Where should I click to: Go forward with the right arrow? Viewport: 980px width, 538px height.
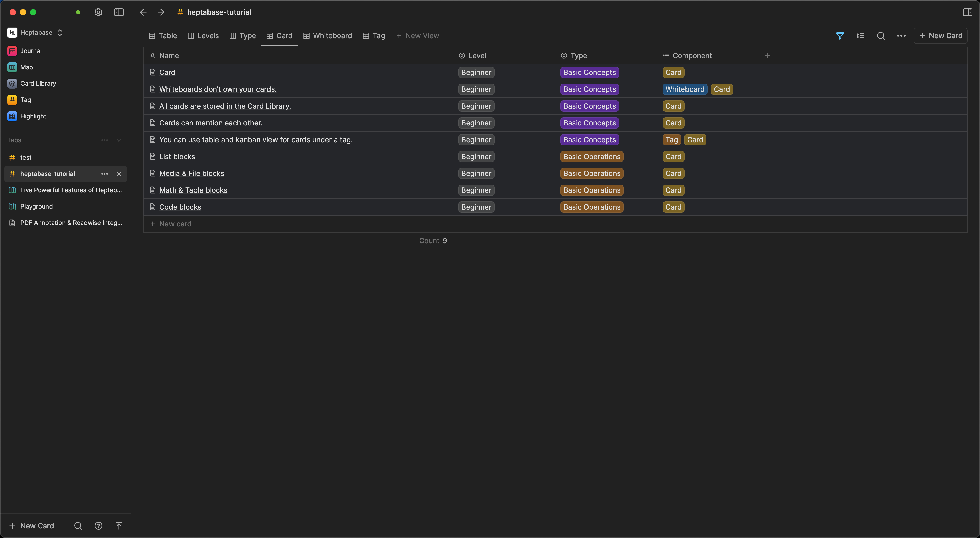click(x=161, y=12)
